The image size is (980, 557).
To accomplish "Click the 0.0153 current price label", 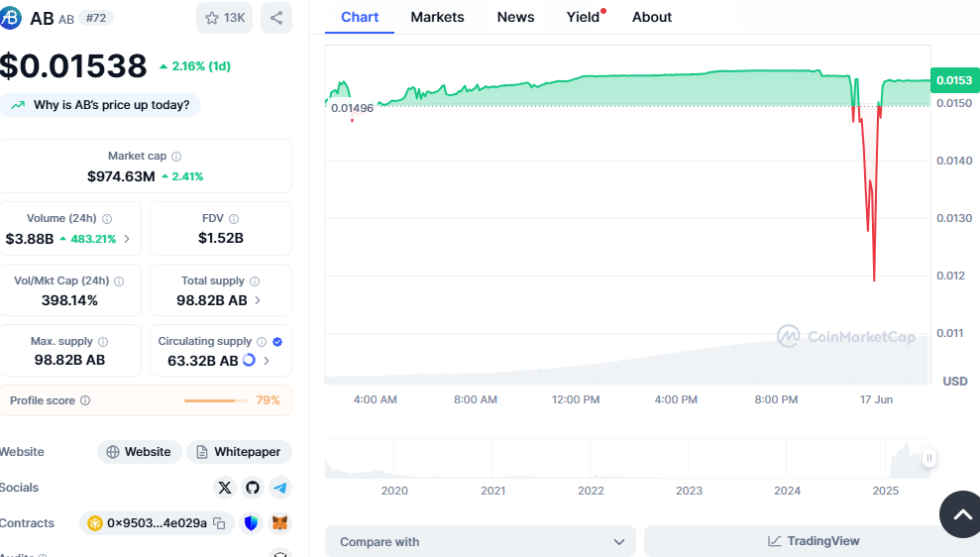I will pos(954,80).
